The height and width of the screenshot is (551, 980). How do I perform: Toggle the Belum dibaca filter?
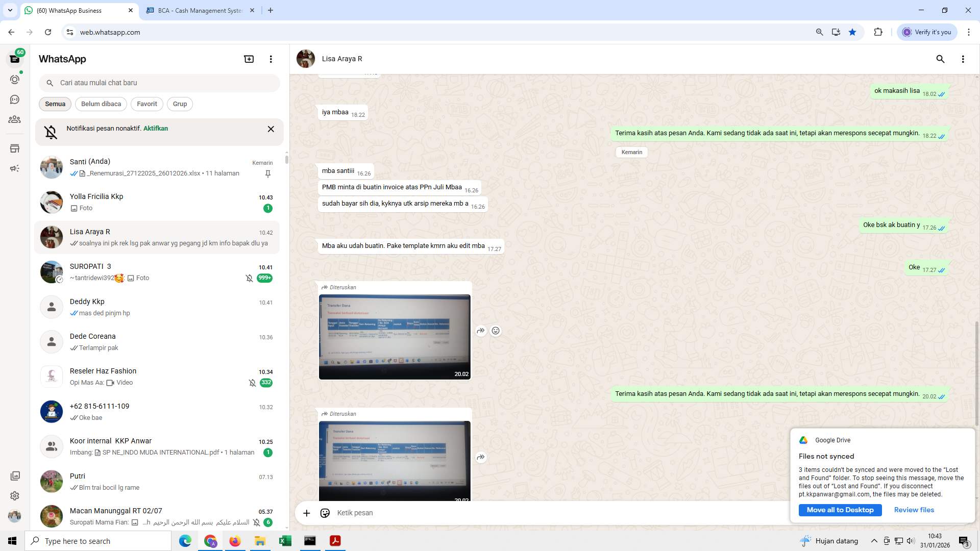(x=101, y=104)
